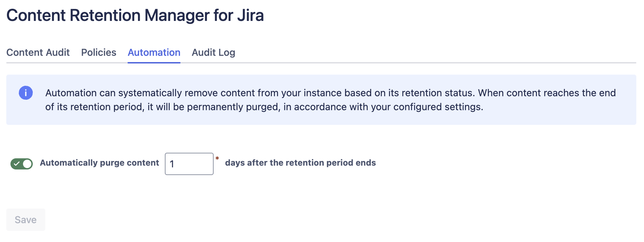644x242 pixels.
Task: Open the Content Audit tab
Action: click(38, 52)
